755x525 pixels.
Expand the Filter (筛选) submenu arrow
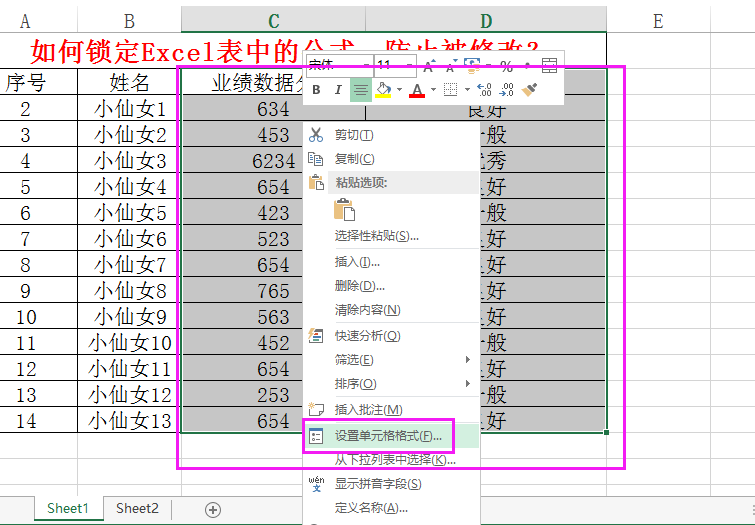(x=468, y=359)
